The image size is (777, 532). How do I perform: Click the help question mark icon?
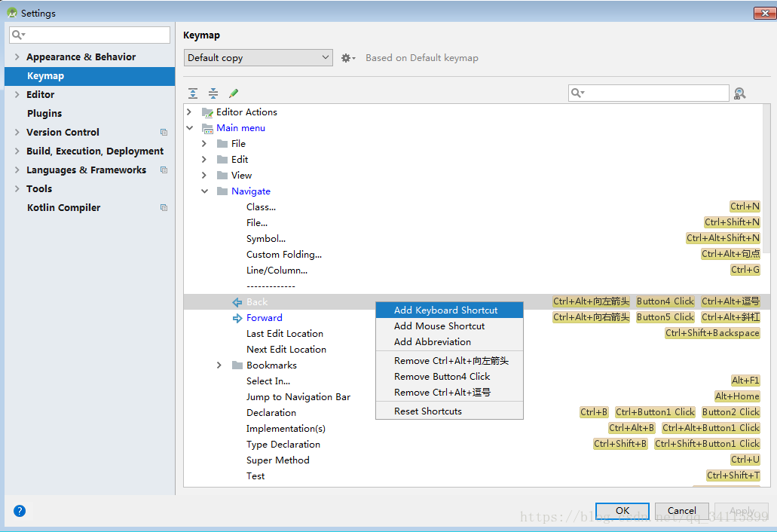point(20,511)
